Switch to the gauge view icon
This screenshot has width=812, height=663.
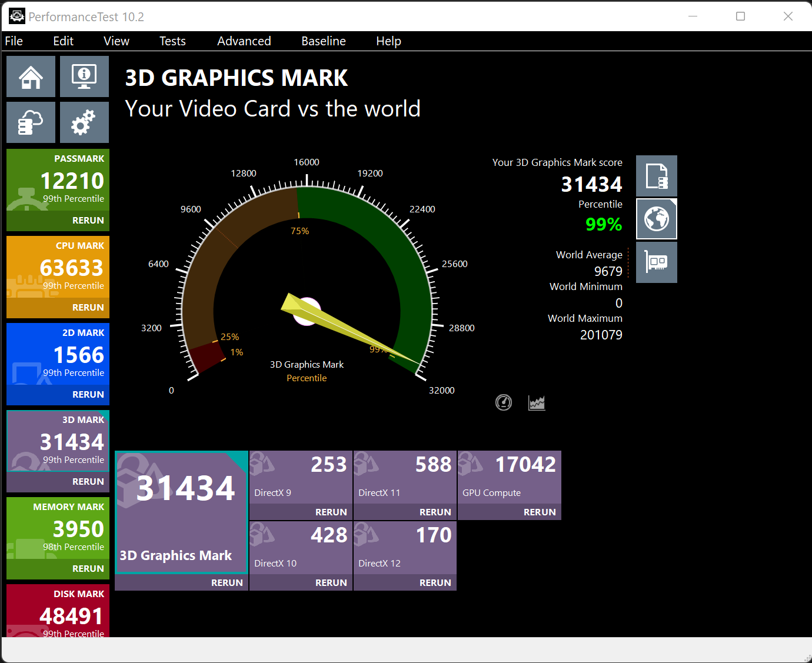pos(504,402)
